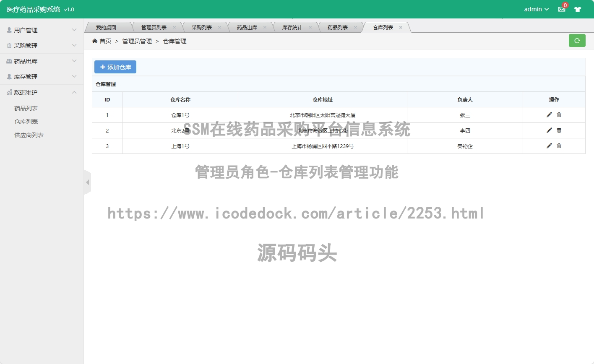
Task: Click the home icon in breadcrumb
Action: click(95, 41)
